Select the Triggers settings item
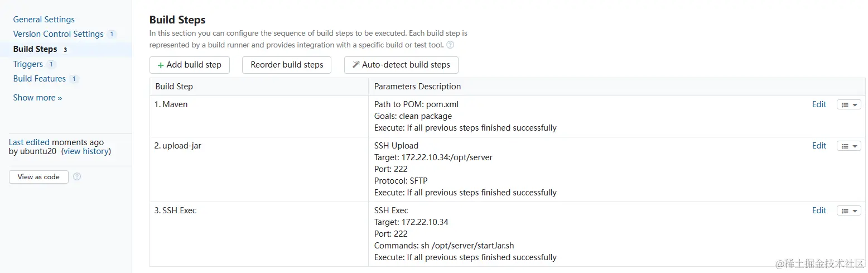 point(28,64)
